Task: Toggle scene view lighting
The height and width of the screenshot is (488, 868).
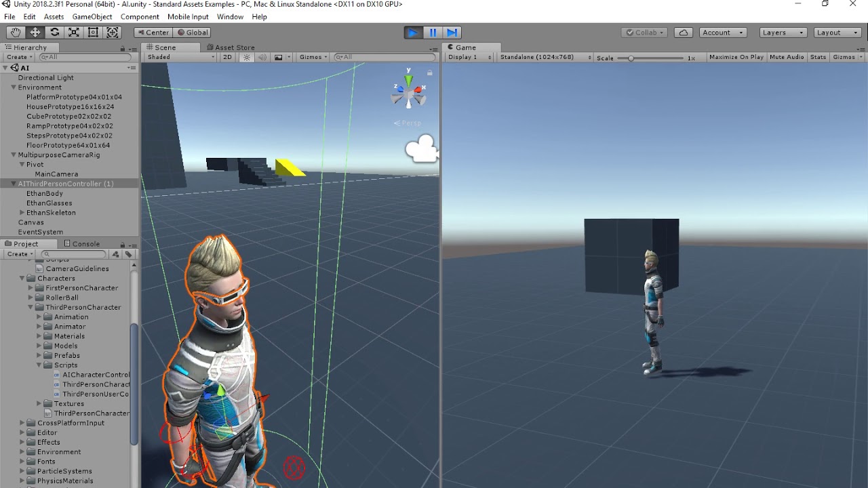Action: click(245, 57)
